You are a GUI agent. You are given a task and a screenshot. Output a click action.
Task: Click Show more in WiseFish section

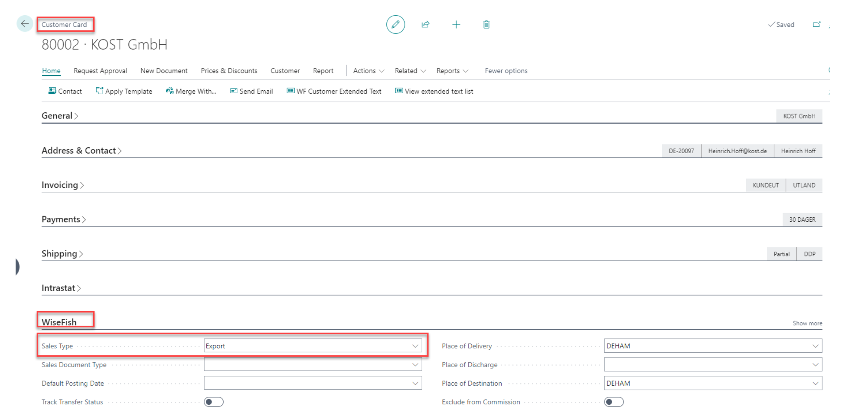[x=807, y=323]
